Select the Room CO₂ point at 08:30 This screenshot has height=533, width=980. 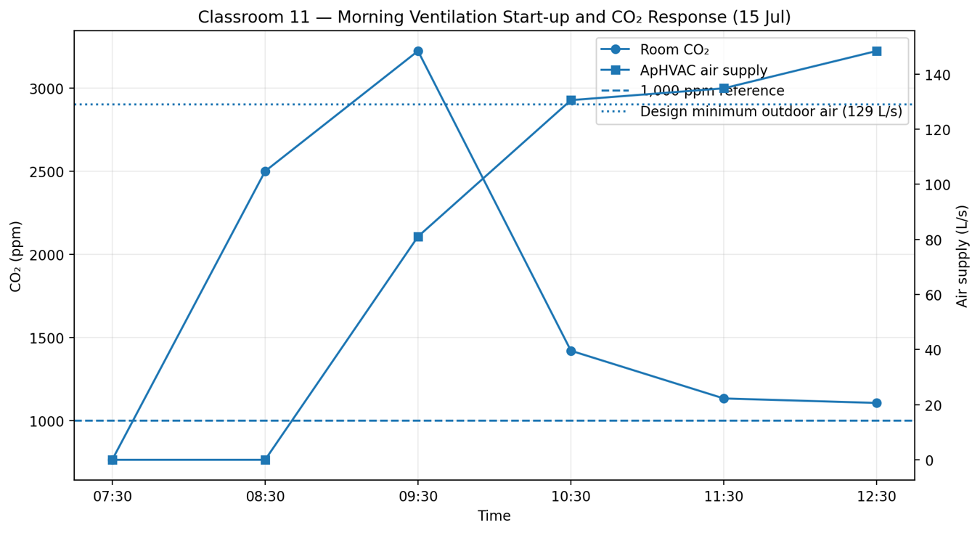click(265, 171)
